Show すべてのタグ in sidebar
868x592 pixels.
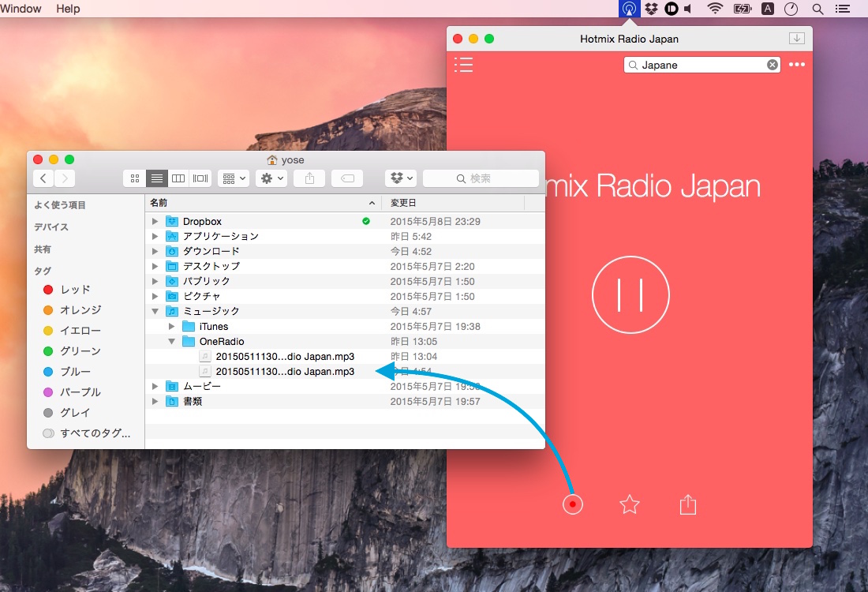coord(87,433)
